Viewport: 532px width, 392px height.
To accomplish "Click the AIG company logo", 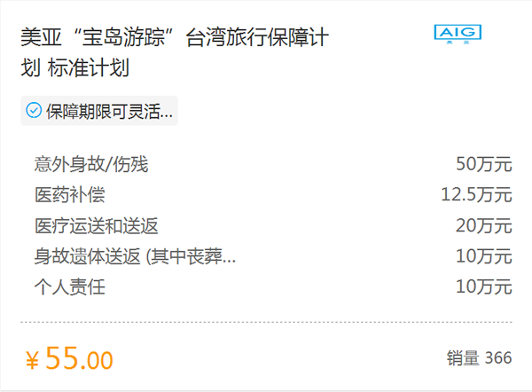I will point(458,34).
